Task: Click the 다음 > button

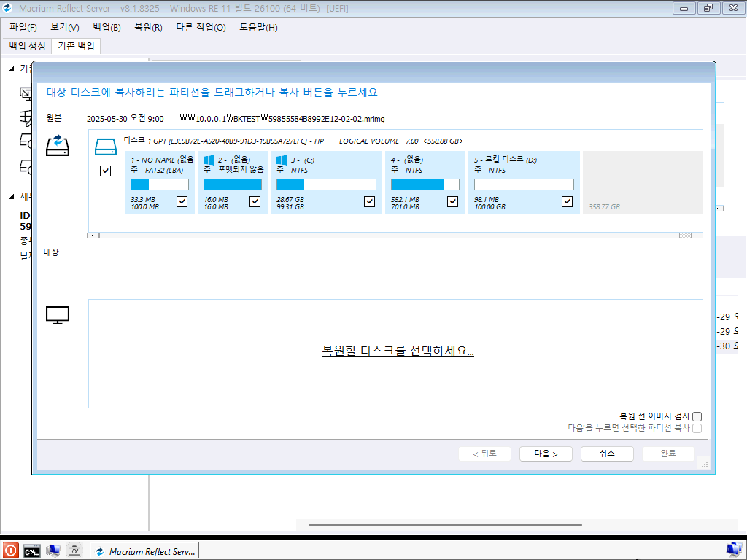Action: (546, 454)
